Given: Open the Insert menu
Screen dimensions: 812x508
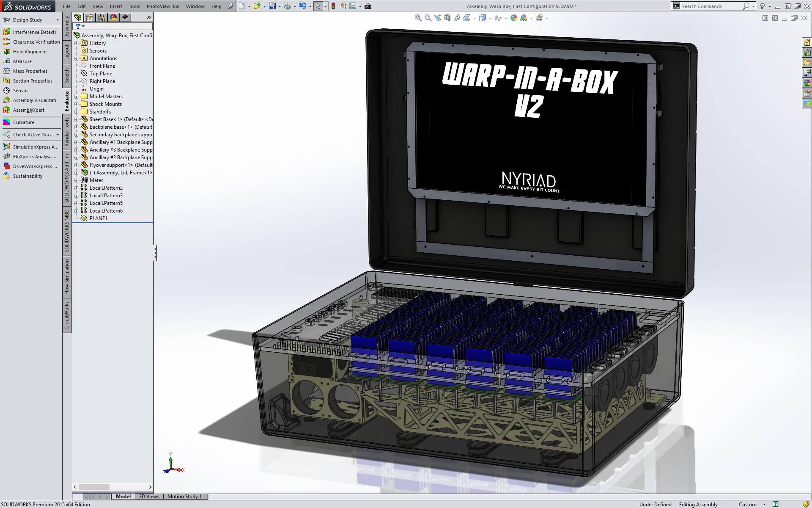Looking at the screenshot, I should coord(116,6).
